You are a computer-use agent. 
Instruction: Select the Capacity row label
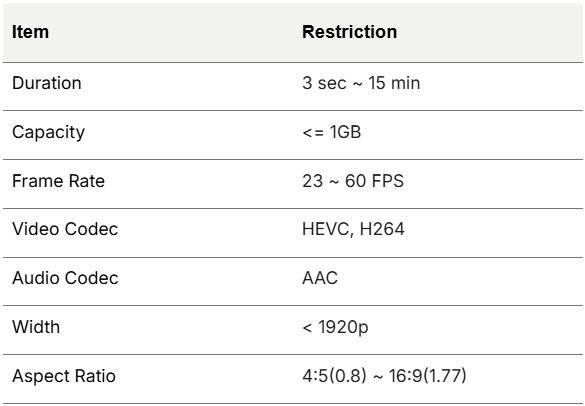(49, 132)
